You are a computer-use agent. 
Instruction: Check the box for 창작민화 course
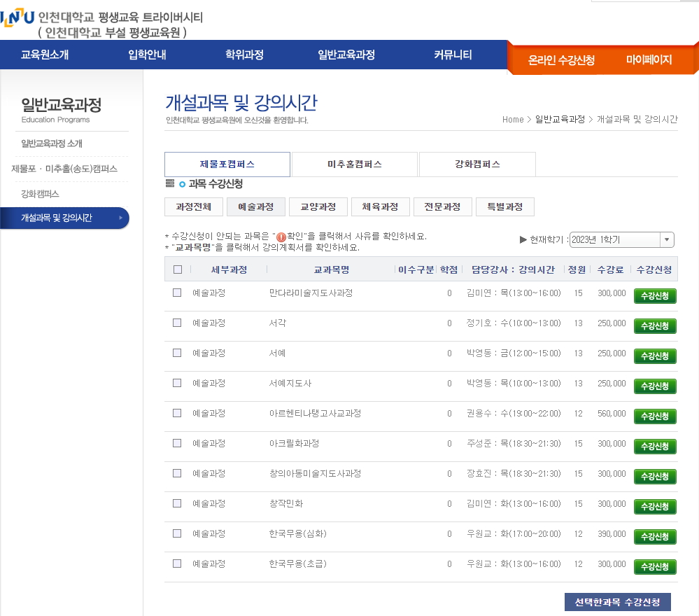coord(177,503)
